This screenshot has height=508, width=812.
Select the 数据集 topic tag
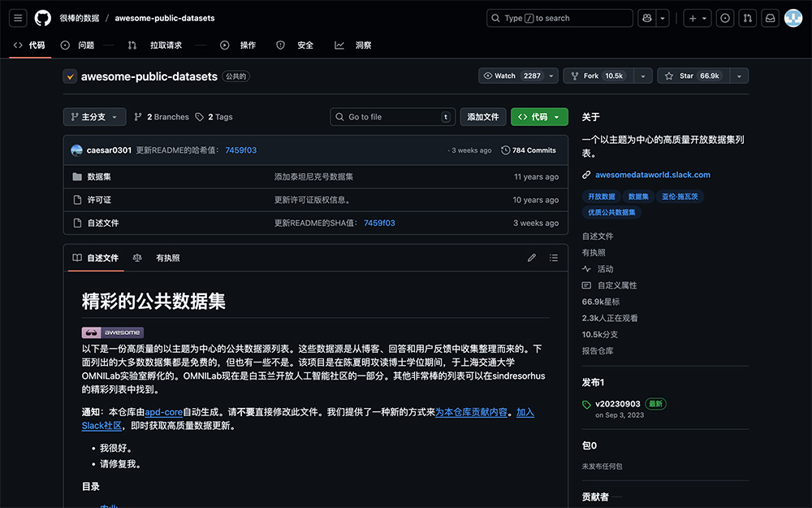tap(638, 197)
